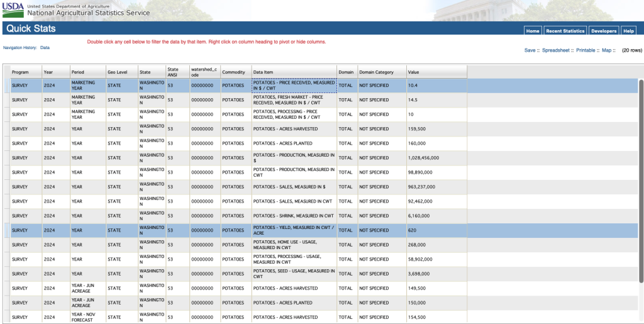This screenshot has height=324, width=644.
Task: Click the Value column header
Action: [x=436, y=72]
